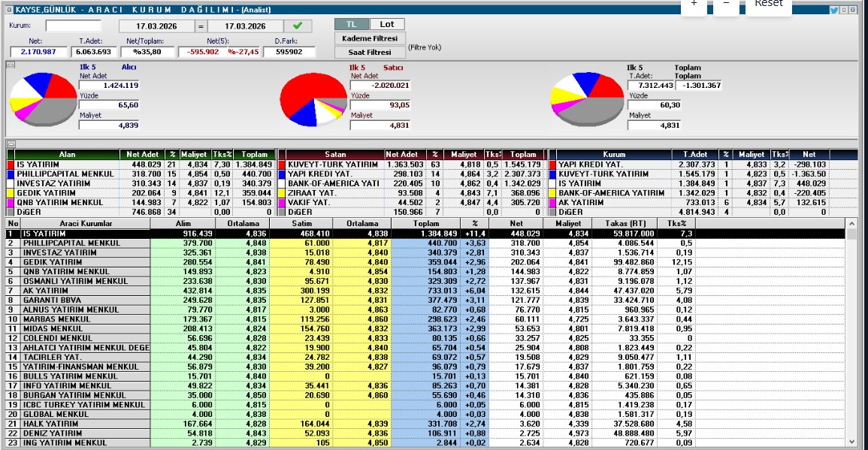868x450 pixels.
Task: Open the Twitter bird icon in title bar
Action: [833, 10]
